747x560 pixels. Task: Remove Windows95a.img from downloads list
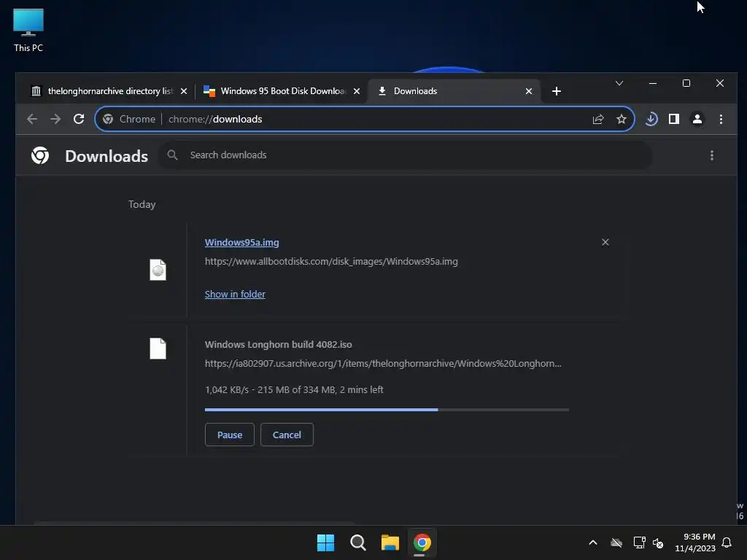605,242
